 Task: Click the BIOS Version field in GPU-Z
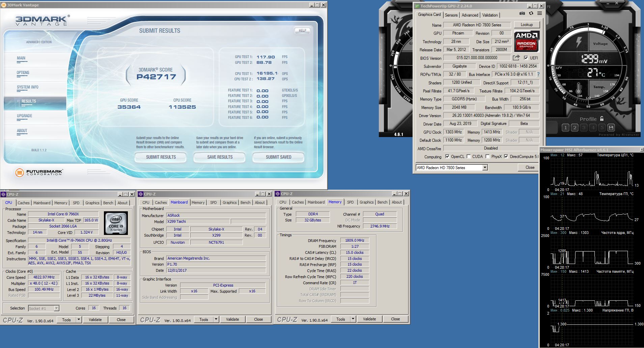(x=477, y=58)
